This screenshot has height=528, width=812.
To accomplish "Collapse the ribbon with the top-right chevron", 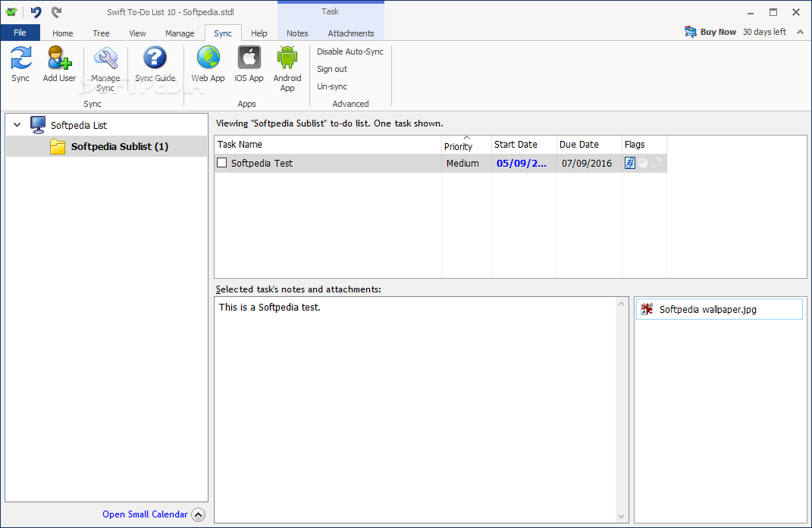I will pos(800,32).
